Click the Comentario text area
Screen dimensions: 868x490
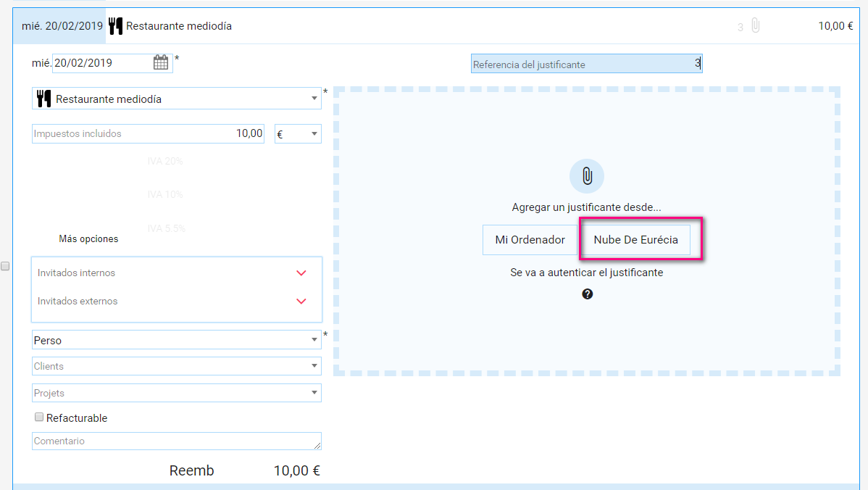(176, 441)
